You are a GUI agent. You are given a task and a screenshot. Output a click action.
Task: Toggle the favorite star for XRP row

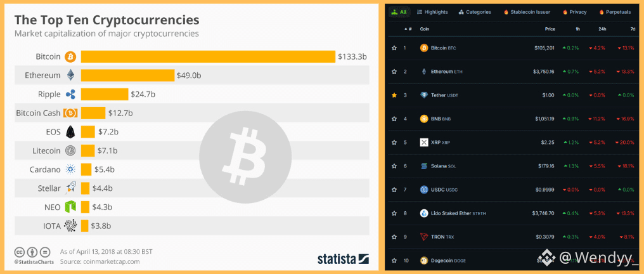[394, 143]
